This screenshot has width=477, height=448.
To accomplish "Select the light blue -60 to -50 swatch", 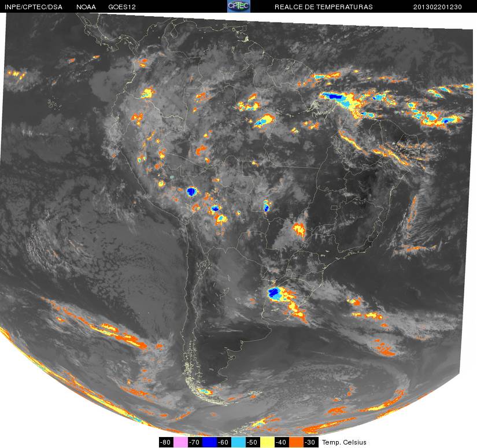I will point(238,442).
